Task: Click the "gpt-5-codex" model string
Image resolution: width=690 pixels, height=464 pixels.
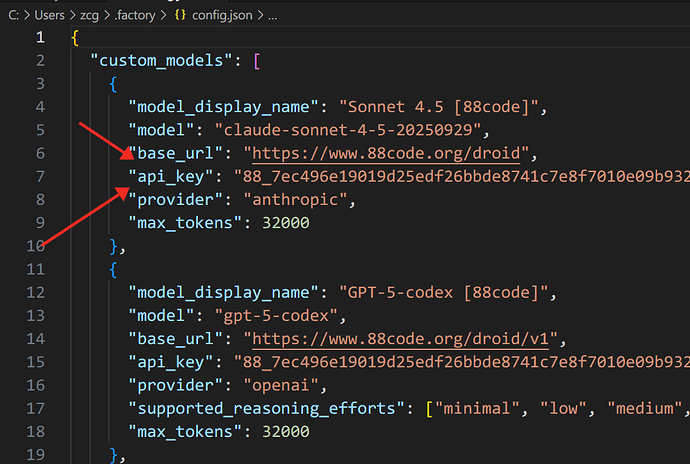Action: pyautogui.click(x=276, y=316)
